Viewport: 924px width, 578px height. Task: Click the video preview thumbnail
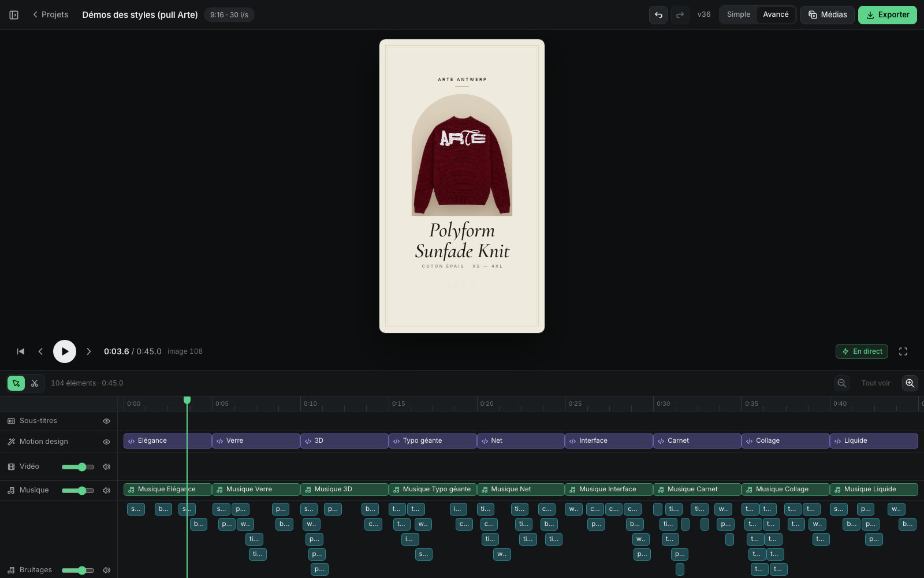(462, 186)
